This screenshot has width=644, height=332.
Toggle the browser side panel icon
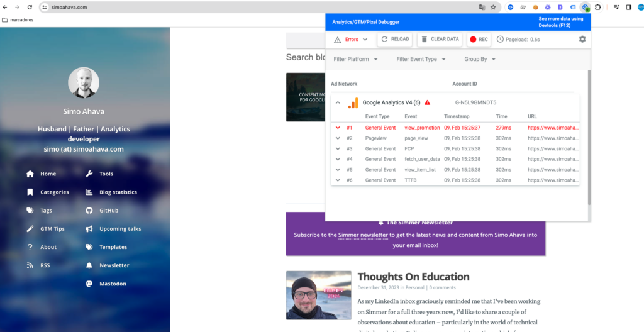[x=628, y=7]
